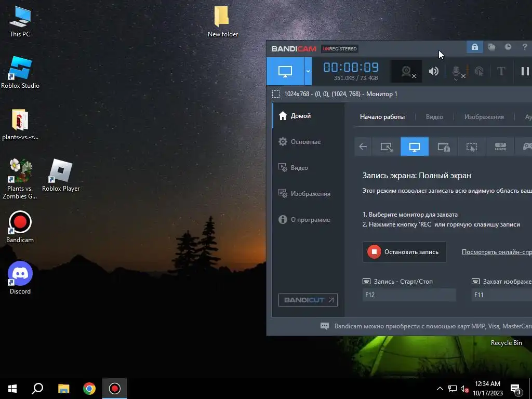Click the F11 image capture hotkey field
The height and width of the screenshot is (399, 532).
[x=502, y=295]
